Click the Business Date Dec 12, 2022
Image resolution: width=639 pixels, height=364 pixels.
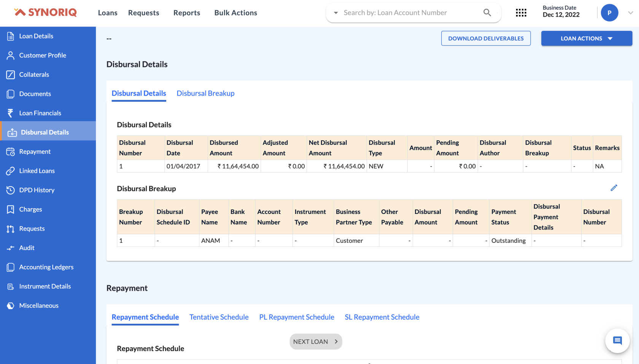click(x=561, y=11)
